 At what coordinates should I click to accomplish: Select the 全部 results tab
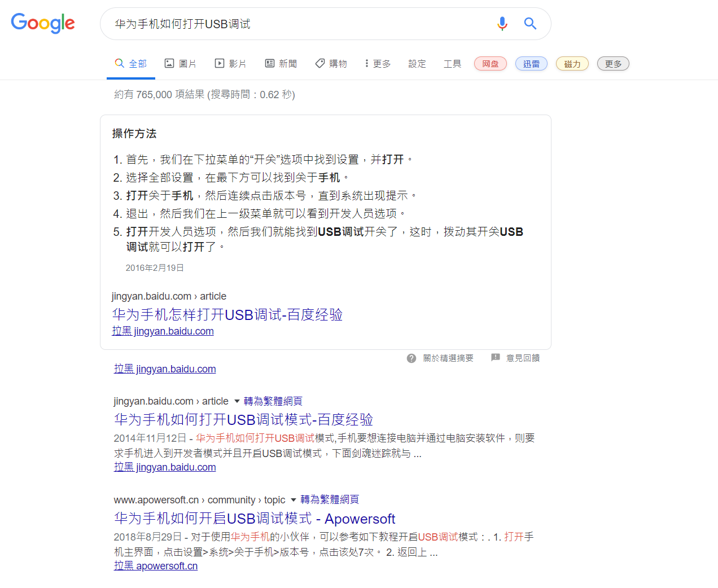tap(131, 64)
